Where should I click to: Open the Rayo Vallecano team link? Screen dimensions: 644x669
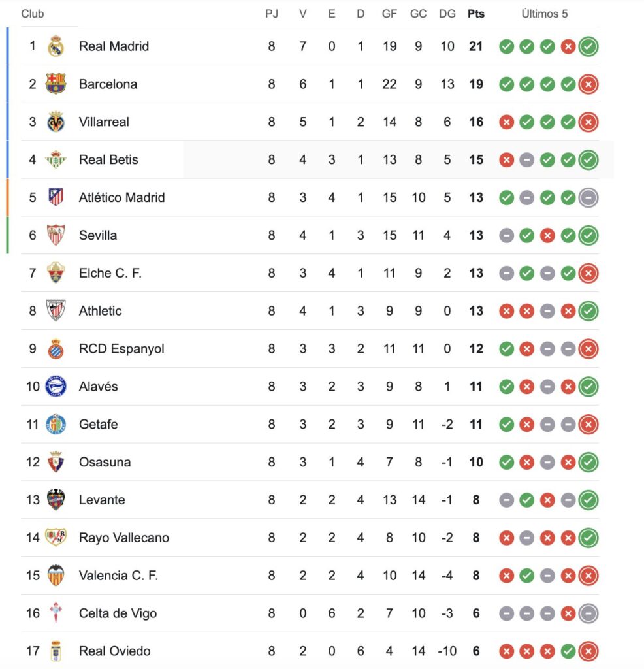pos(123,538)
